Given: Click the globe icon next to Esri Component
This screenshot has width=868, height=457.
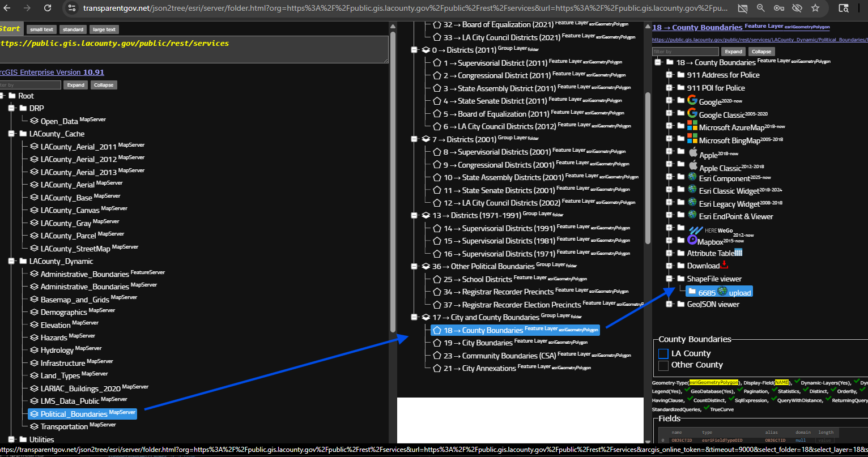Looking at the screenshot, I should click(692, 177).
